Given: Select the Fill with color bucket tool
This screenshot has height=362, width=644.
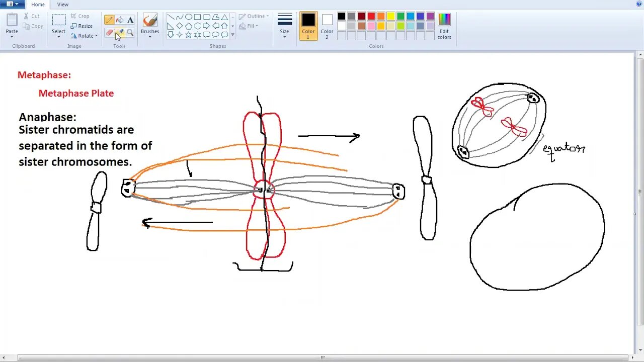Looking at the screenshot, I should click(120, 20).
